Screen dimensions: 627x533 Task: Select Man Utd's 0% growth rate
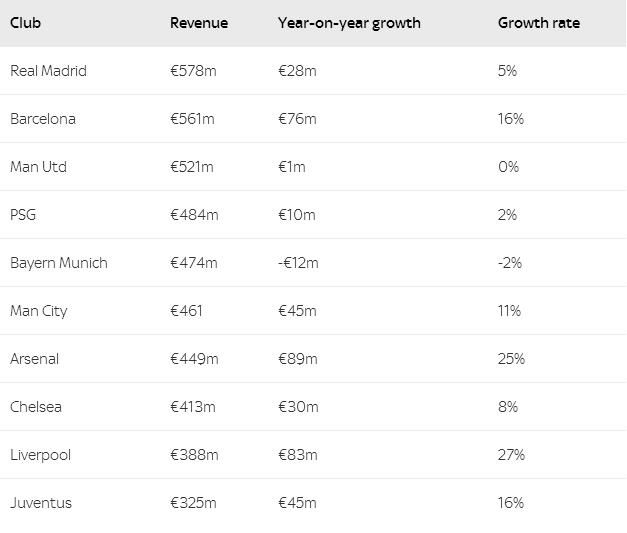click(508, 167)
